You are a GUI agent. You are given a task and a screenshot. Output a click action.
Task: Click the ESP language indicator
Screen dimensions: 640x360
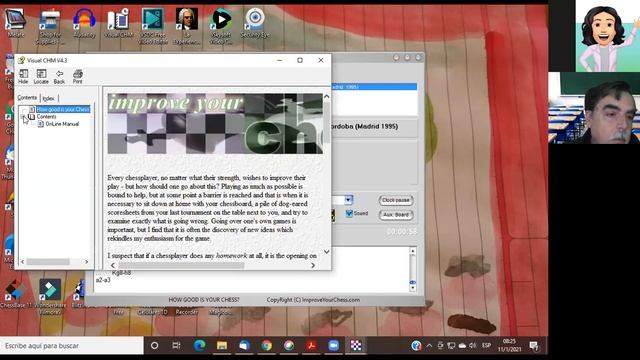(x=486, y=346)
